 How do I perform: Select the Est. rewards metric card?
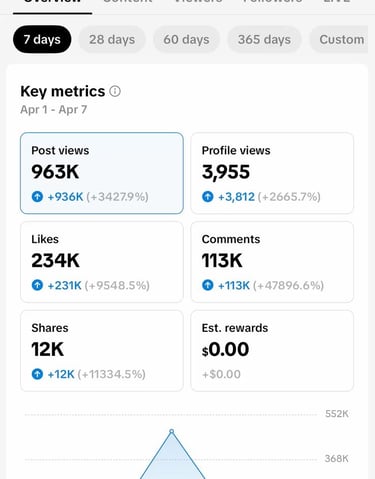pyautogui.click(x=272, y=351)
